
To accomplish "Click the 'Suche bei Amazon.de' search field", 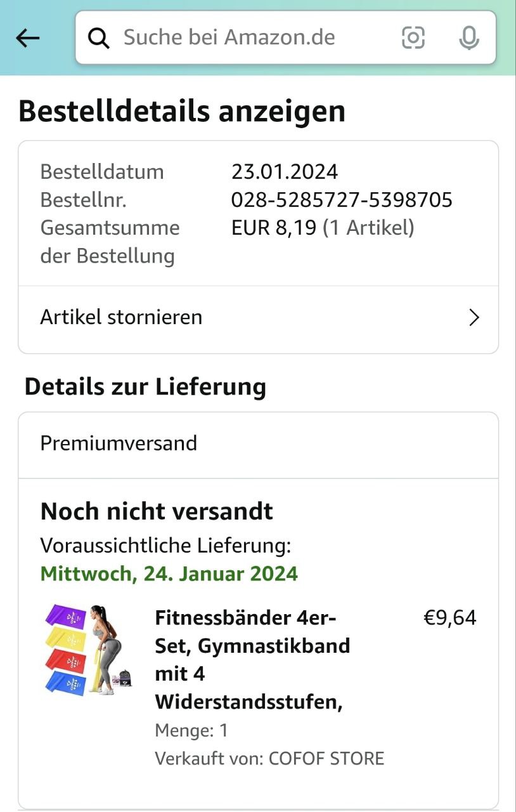I will tap(241, 38).
